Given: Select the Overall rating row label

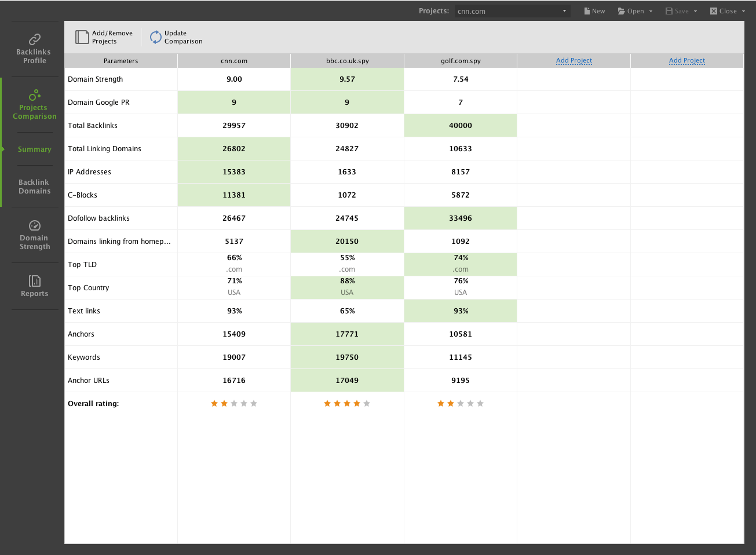Looking at the screenshot, I should [x=93, y=404].
